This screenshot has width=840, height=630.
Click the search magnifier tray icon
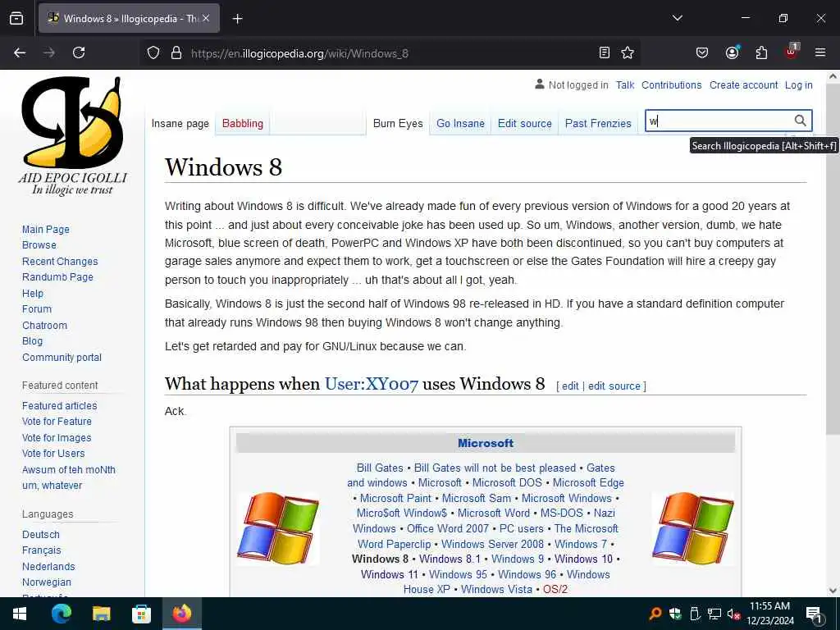click(655, 614)
